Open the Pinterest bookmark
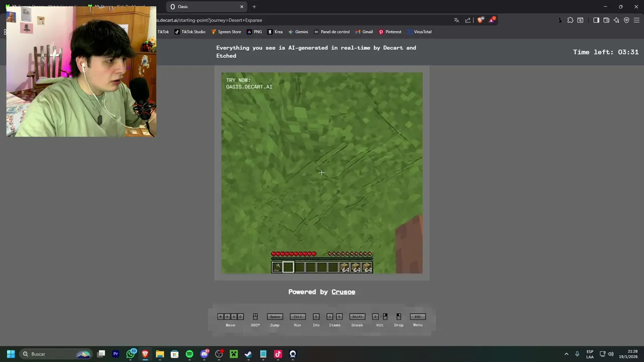 click(390, 32)
